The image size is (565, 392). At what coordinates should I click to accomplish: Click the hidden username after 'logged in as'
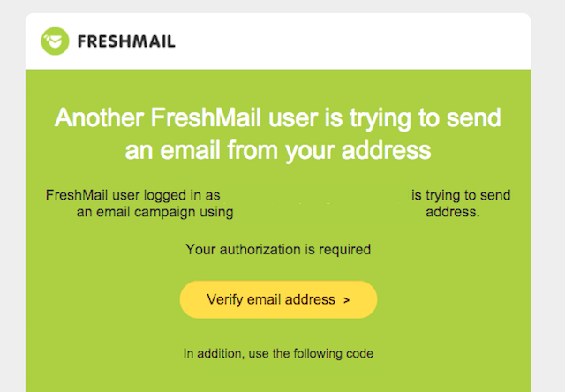(316, 195)
